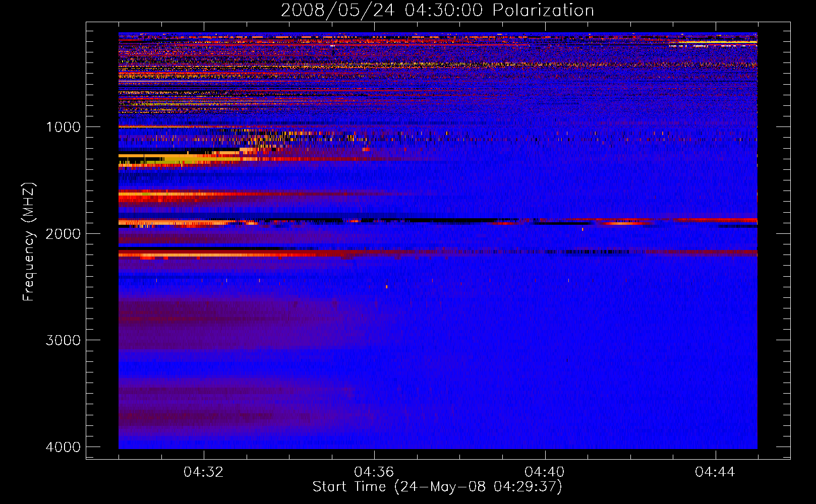Click the 3000 frequency tick label
816x504 pixels.
click(x=63, y=340)
